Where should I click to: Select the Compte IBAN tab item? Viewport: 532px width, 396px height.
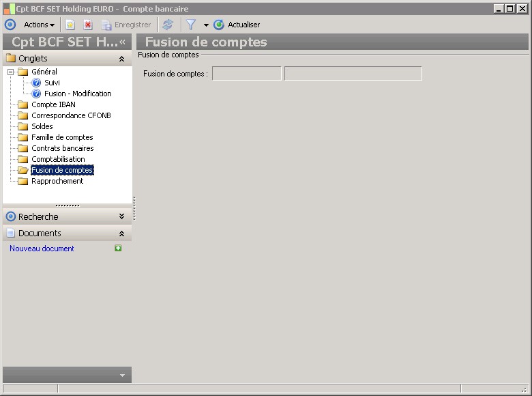(53, 104)
